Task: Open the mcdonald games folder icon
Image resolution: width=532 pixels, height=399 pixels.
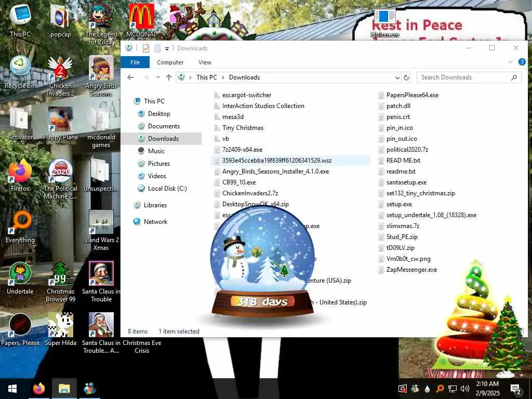Action: pyautogui.click(x=101, y=128)
